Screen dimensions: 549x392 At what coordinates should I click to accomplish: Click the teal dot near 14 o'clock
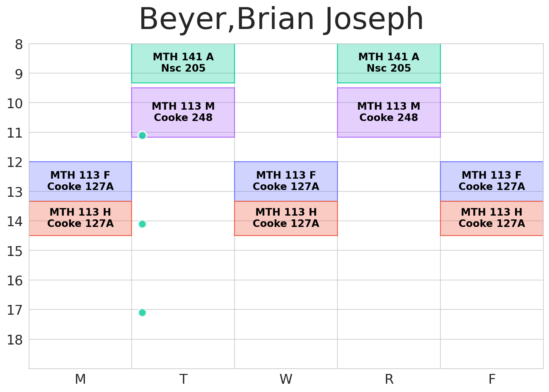coord(142,224)
